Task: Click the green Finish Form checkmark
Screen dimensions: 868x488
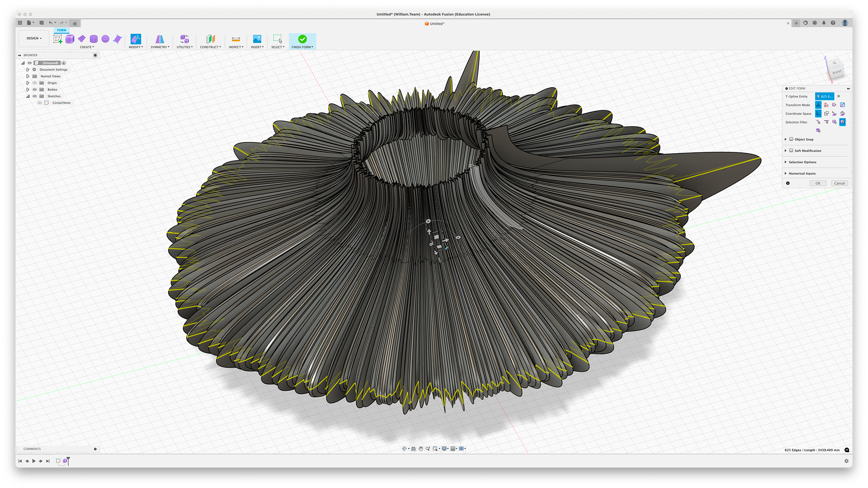Action: point(302,39)
